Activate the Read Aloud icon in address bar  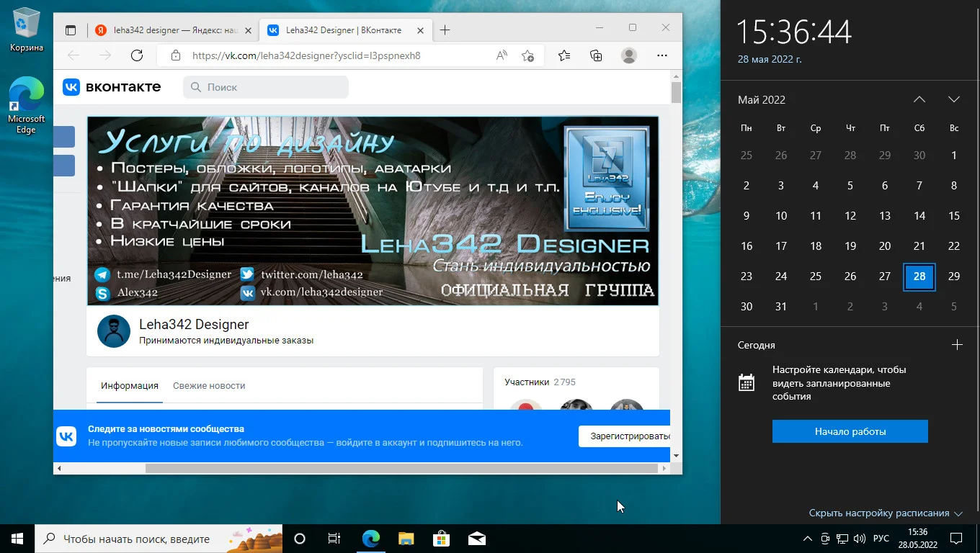tap(502, 55)
